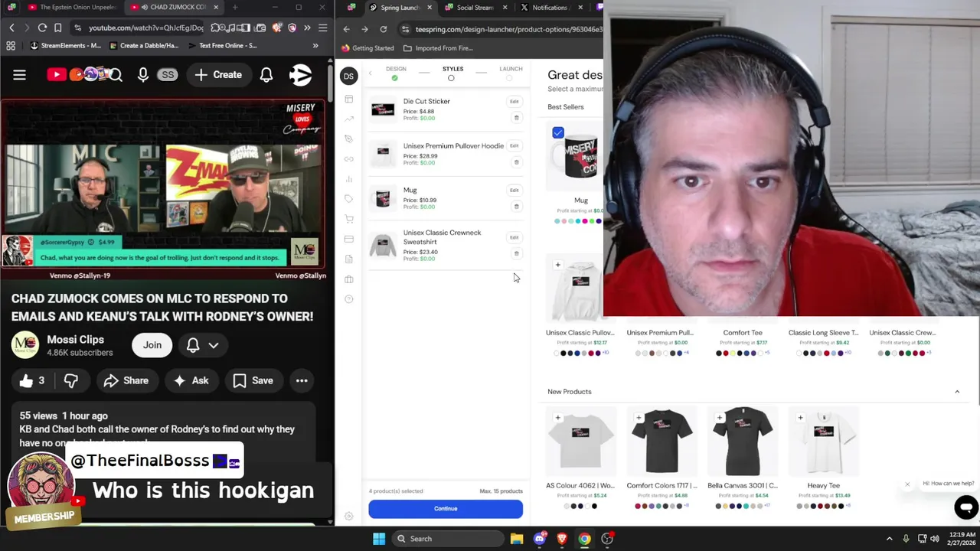
Task: Click the YouTube search magnifier icon
Action: pyautogui.click(x=116, y=75)
